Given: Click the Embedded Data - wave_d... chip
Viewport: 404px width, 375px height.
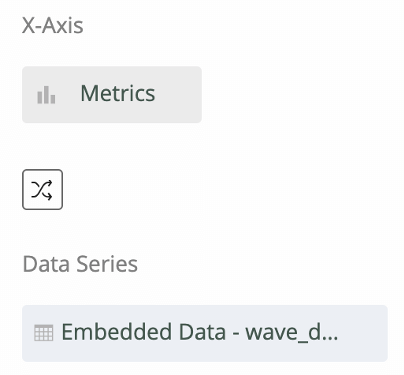Looking at the screenshot, I should [205, 333].
